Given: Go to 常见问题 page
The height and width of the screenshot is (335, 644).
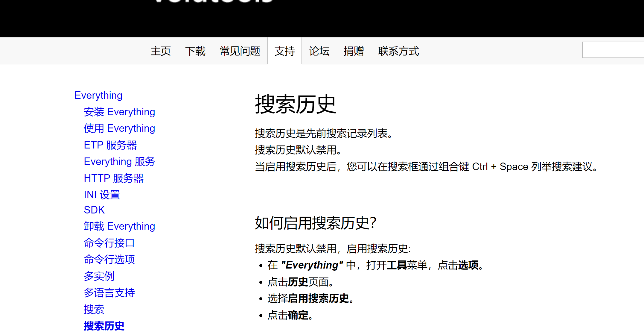Looking at the screenshot, I should click(x=240, y=51).
